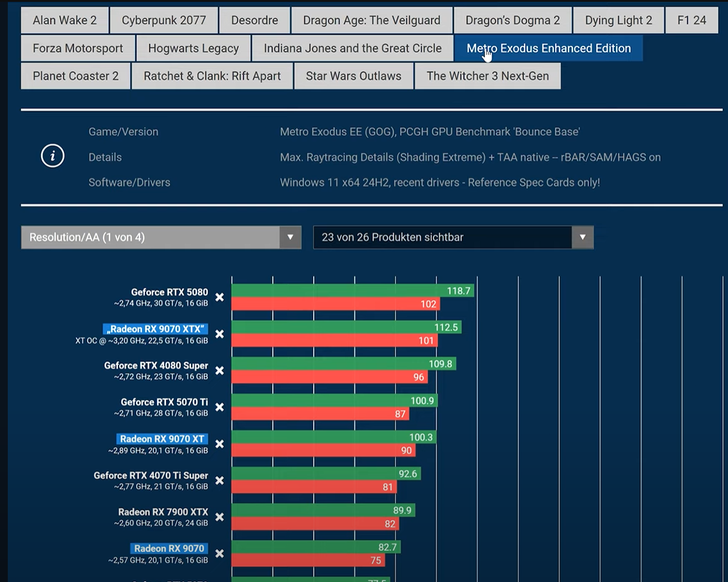Open Indiana Jones and the Great Circle tab
Screen dimensions: 728x582
tap(353, 48)
